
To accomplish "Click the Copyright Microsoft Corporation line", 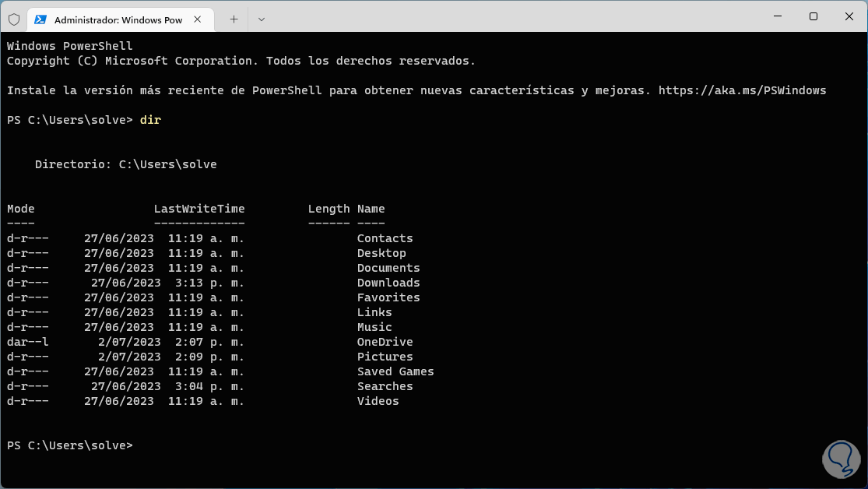I will (x=241, y=61).
